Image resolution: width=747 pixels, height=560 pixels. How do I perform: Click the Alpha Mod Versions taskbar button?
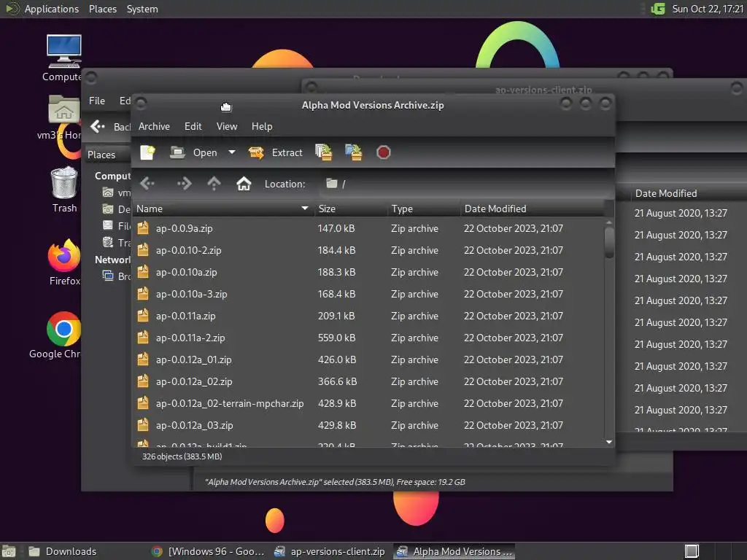(454, 551)
